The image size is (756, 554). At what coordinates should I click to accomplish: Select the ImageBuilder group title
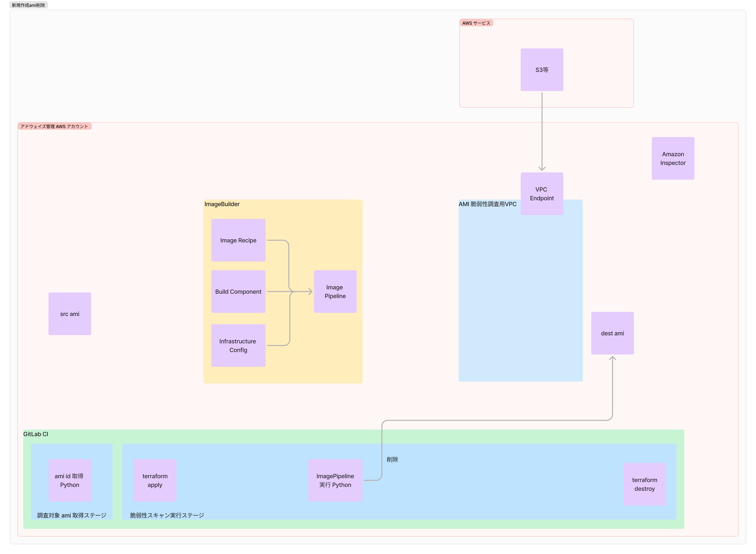(x=222, y=204)
